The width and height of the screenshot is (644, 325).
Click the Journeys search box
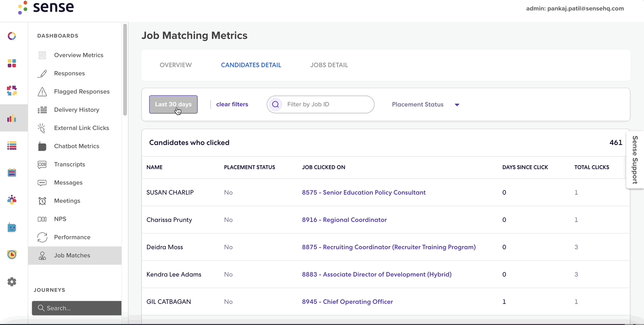[x=76, y=308]
